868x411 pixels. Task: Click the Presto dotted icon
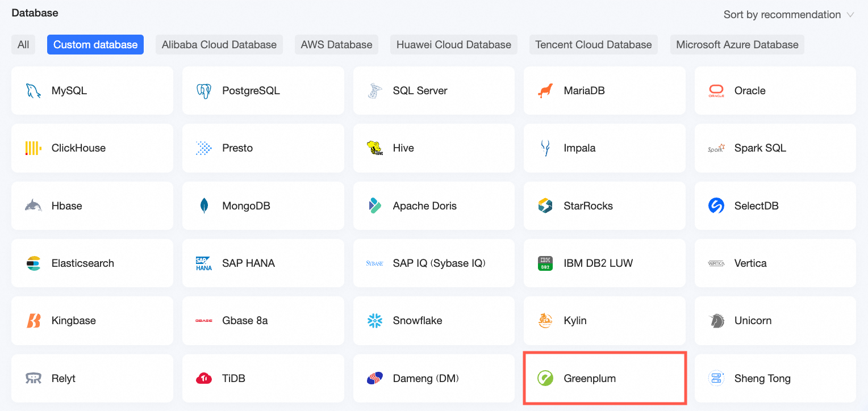tap(204, 148)
